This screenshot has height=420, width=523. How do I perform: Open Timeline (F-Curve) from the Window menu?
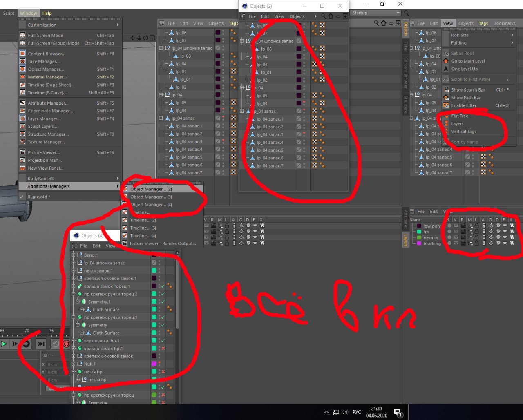[47, 92]
